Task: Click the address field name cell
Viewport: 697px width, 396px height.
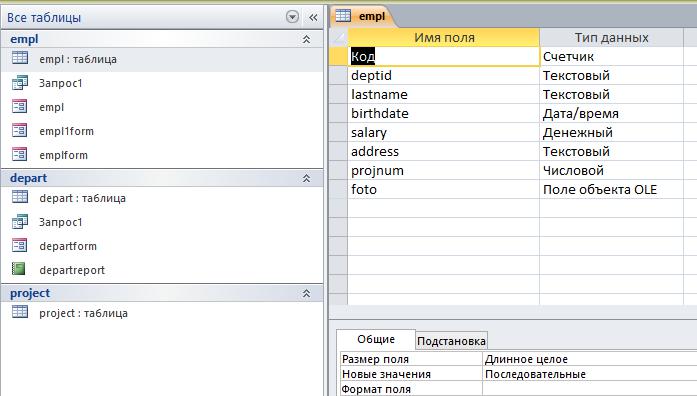Action: tap(444, 152)
